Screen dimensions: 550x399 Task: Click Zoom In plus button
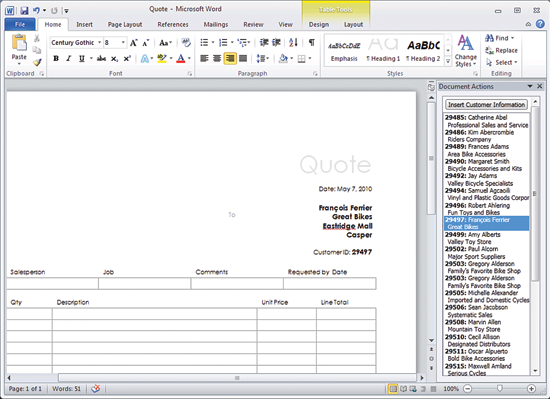click(531, 388)
